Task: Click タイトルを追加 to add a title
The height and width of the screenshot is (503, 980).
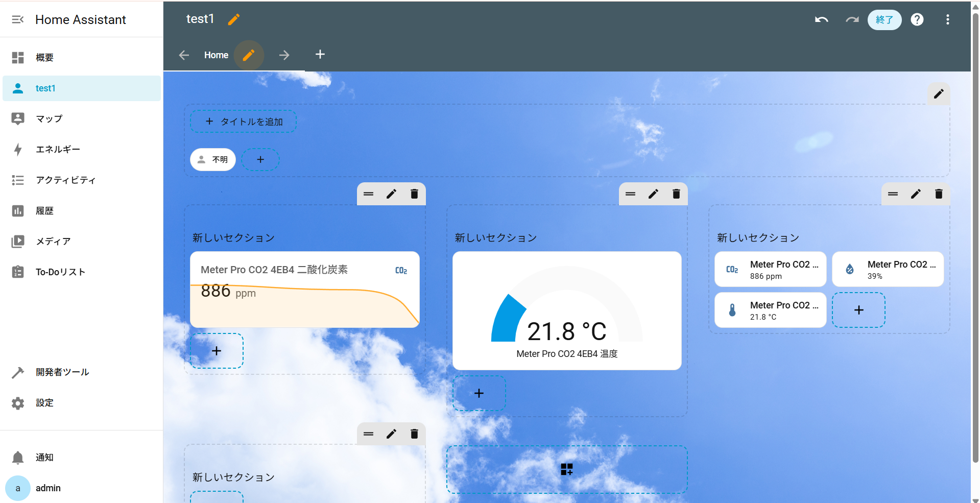Action: tap(243, 121)
